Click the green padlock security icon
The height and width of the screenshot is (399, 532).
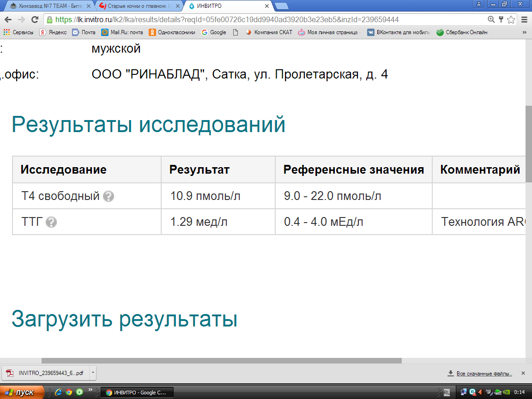(x=49, y=20)
